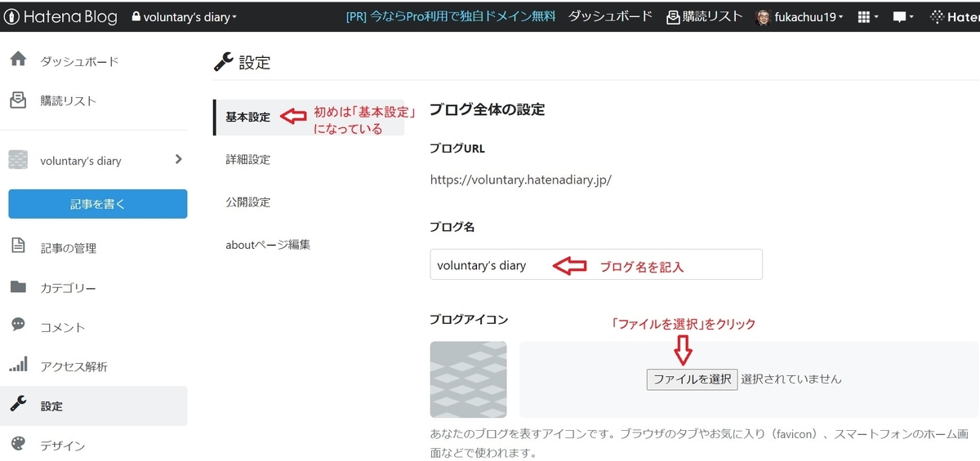Click the ブログURL label

tap(457, 148)
